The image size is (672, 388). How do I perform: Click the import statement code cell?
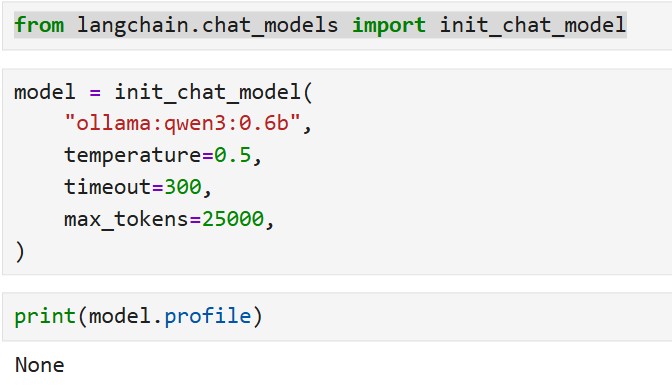(337, 25)
